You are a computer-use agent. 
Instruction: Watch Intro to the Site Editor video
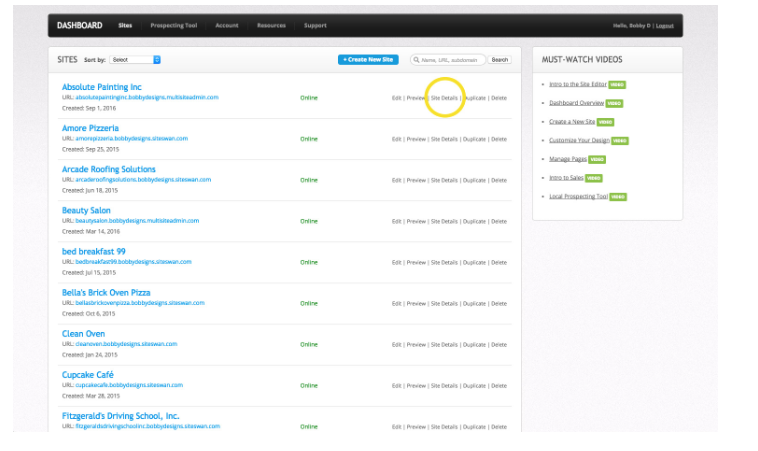click(x=578, y=84)
